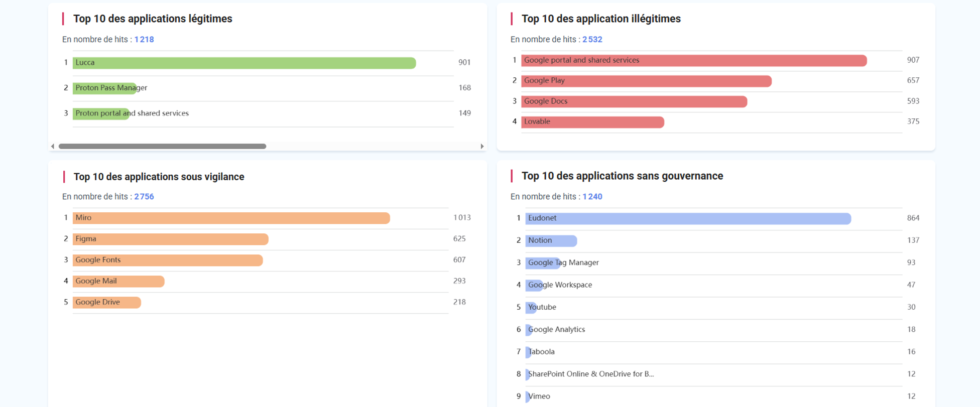The image size is (980, 407).
Task: Click the Figma bar under vigilance
Action: pos(170,239)
